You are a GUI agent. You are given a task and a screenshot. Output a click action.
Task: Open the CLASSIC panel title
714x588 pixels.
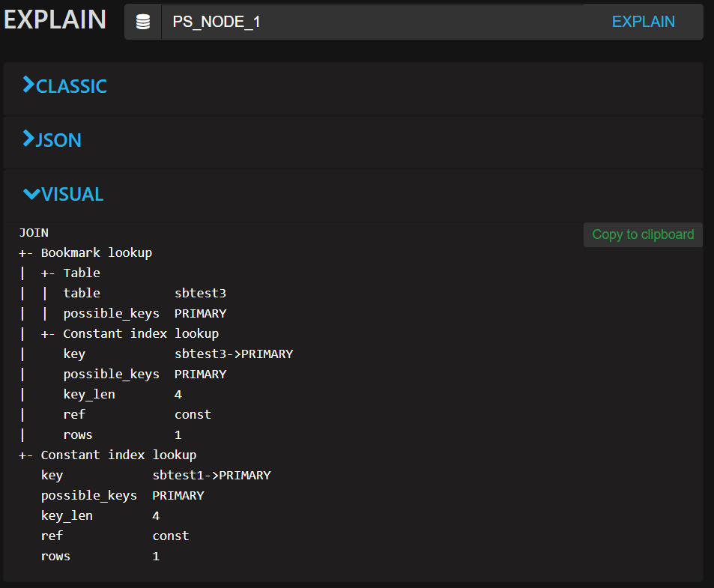71,86
